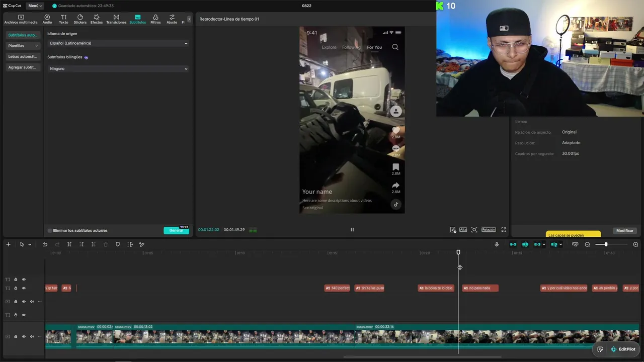
Task: Open the Texto panel
Action: coord(63,19)
